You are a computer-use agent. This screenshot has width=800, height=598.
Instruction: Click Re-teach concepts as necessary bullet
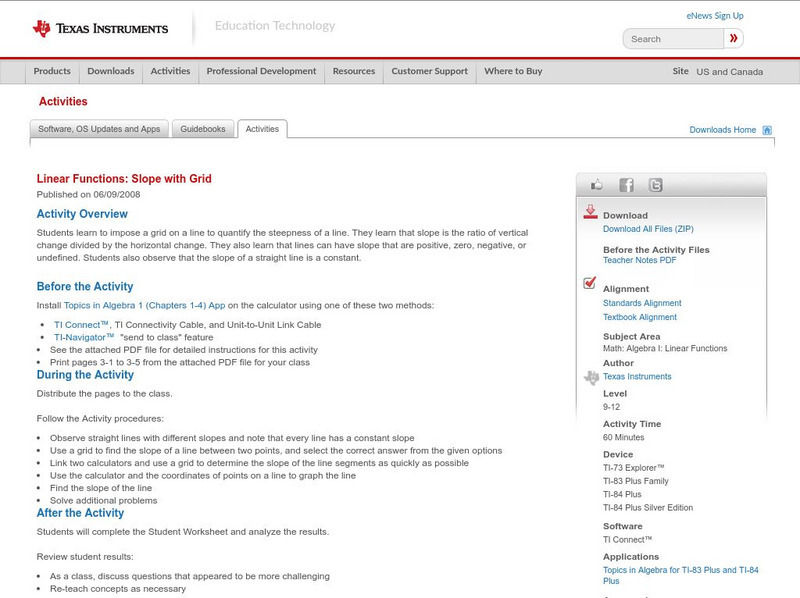(118, 589)
